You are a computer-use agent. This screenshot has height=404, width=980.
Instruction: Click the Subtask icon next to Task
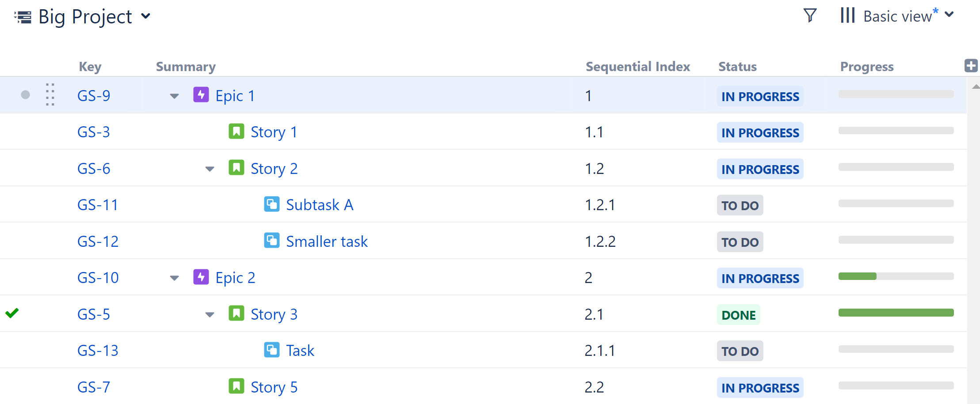pyautogui.click(x=272, y=350)
